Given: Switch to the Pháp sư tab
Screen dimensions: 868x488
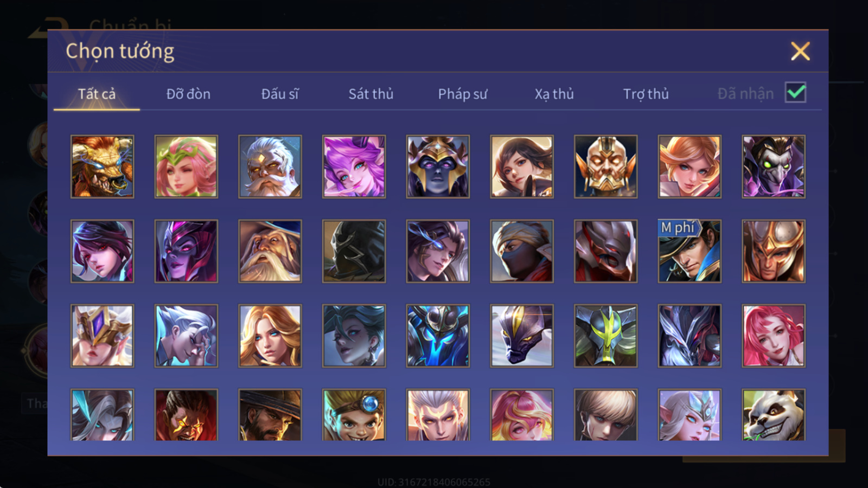Looking at the screenshot, I should 463,94.
